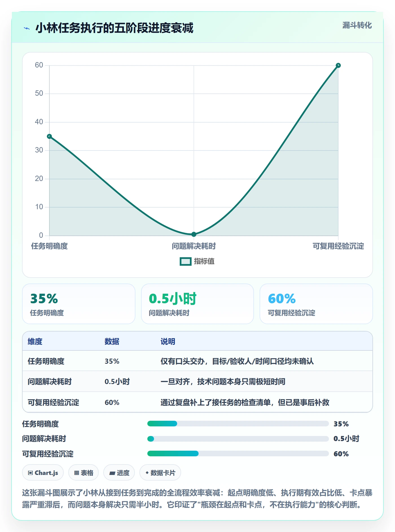
Task: Select the 35% data card
Action: [x=79, y=304]
